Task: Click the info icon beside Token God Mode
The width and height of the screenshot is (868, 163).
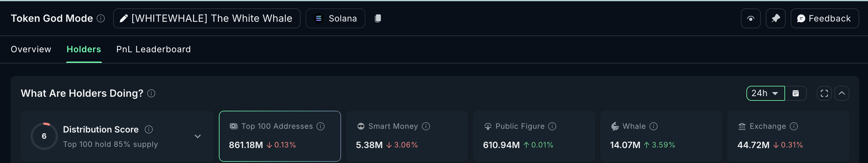Action: click(x=101, y=18)
